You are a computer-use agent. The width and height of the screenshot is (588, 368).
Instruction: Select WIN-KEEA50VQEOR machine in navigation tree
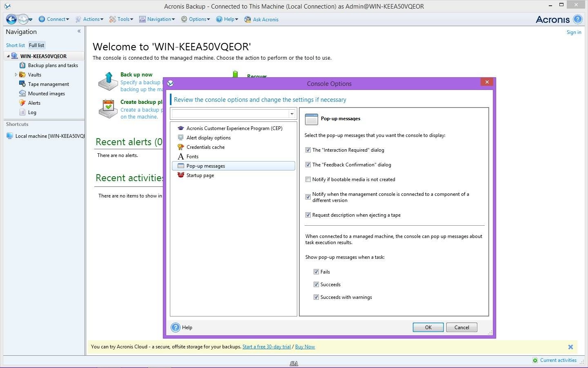43,56
